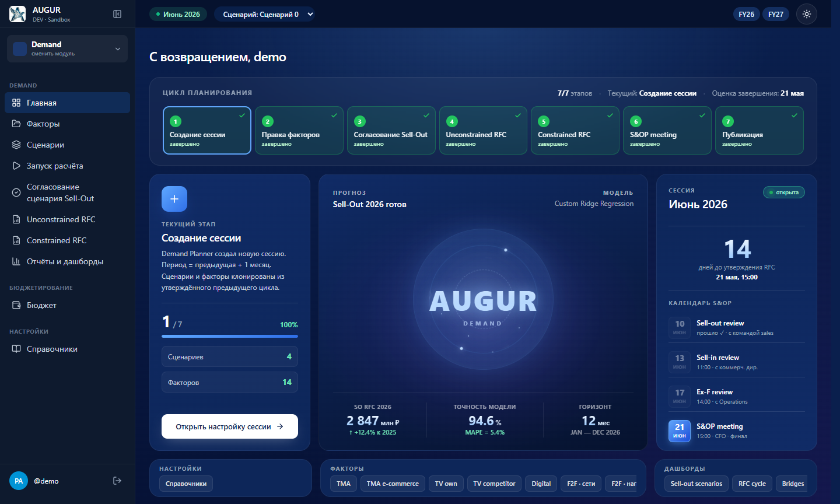The height and width of the screenshot is (504, 840).
Task: Click the Запуск расчёта play icon
Action: point(16,166)
